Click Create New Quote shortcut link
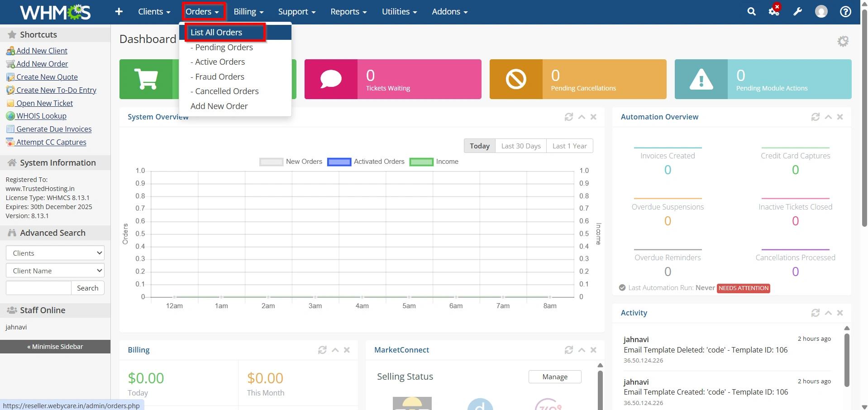 coord(47,77)
